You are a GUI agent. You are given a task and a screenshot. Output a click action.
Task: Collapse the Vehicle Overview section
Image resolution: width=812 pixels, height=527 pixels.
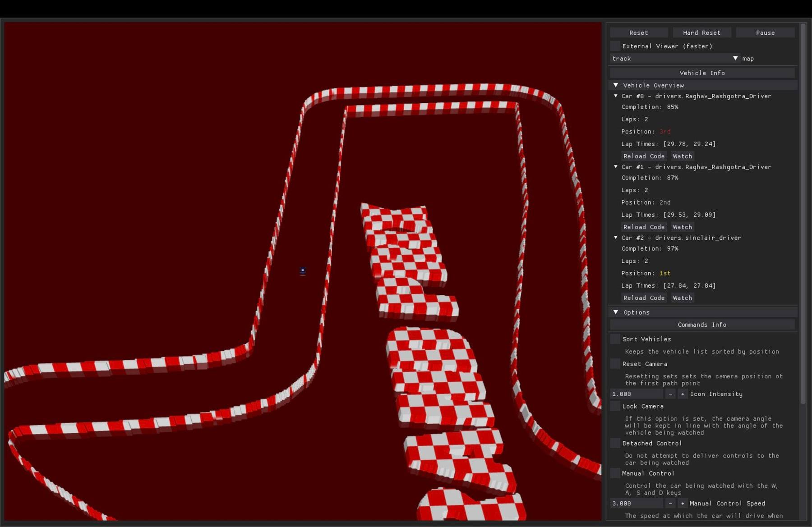[x=616, y=85]
